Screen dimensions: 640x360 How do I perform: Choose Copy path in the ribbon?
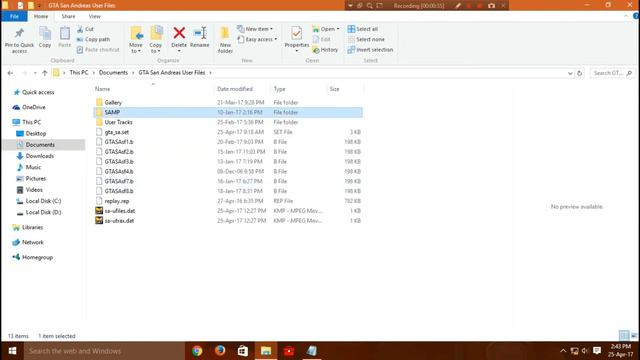coord(93,39)
